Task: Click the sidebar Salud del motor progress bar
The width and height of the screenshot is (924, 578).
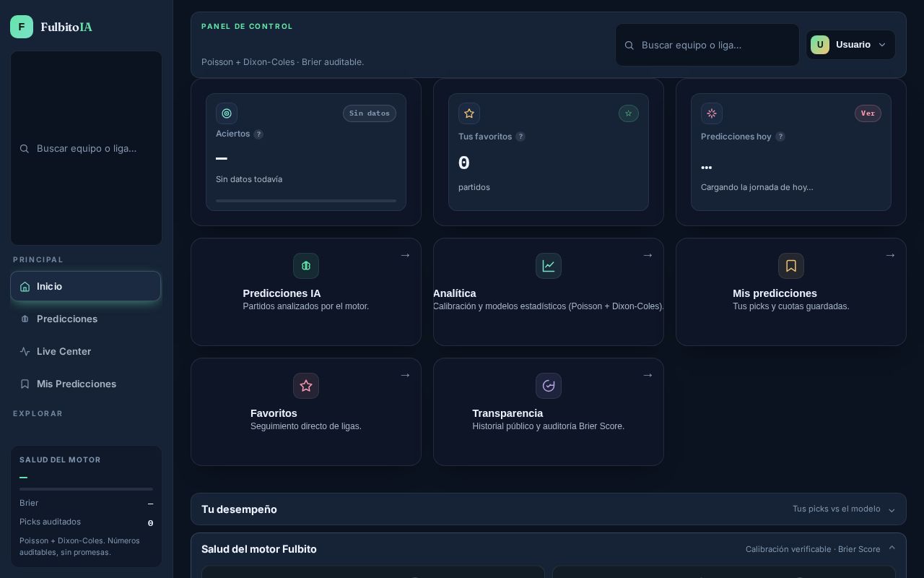Action: tap(86, 489)
